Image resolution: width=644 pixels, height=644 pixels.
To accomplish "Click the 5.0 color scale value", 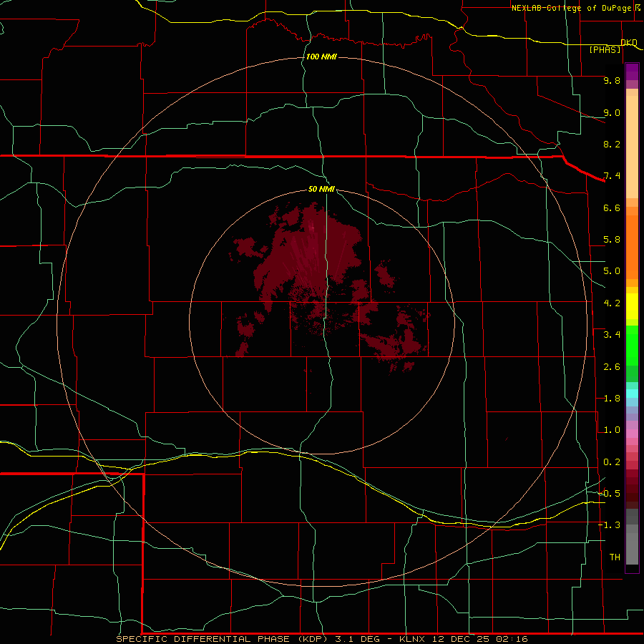I will [612, 271].
